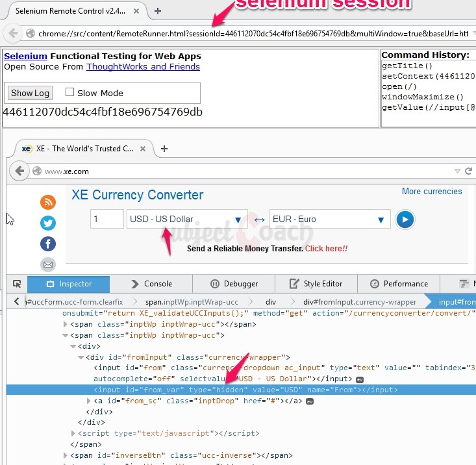Select the highlighted input#from breadcrumb
This screenshot has width=476, height=465.
pos(454,302)
